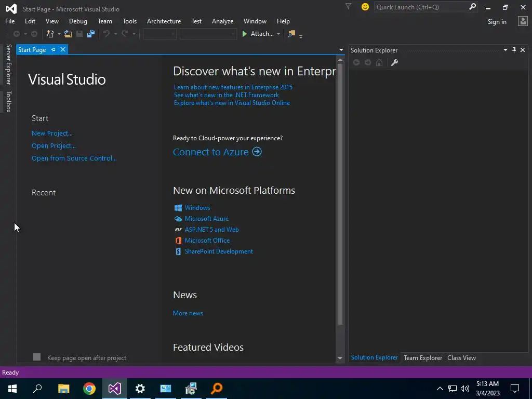Click Solution Explorer Properties wrench icon
Viewport: 532px width, 399px height.
[394, 62]
